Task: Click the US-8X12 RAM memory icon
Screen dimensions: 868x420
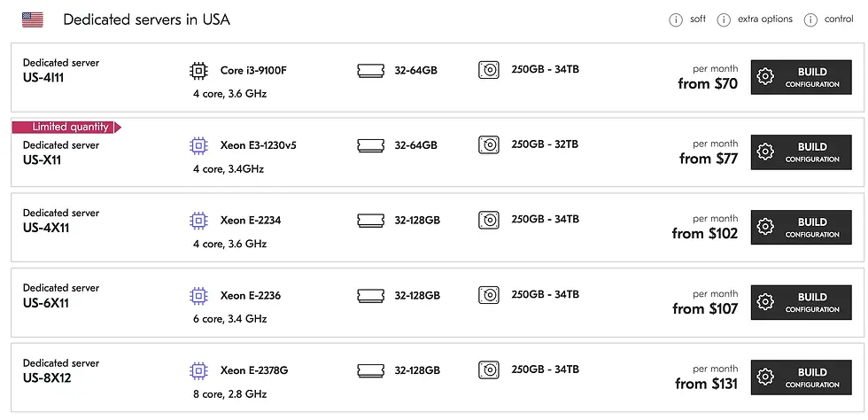Action: 370,370
